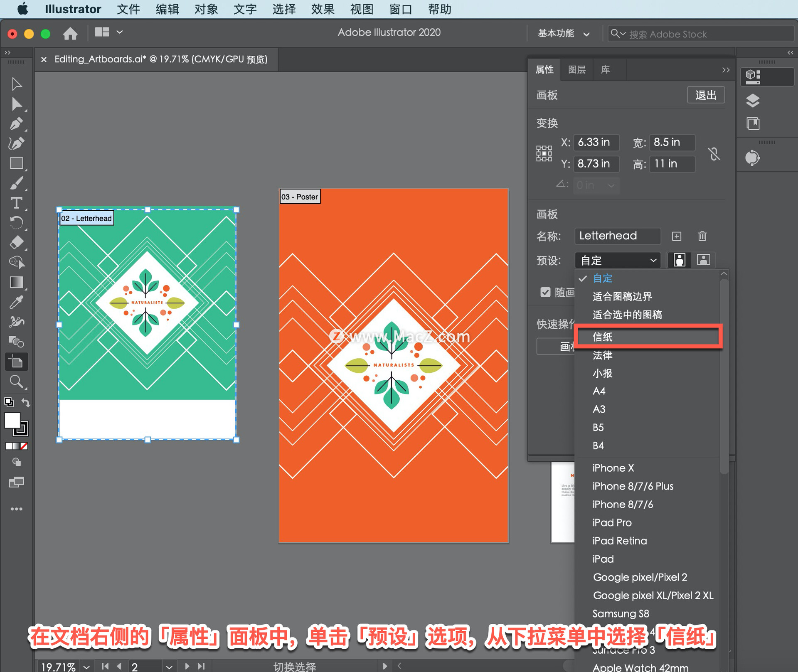Open the 基本功能 workspace dropdown

pos(563,33)
